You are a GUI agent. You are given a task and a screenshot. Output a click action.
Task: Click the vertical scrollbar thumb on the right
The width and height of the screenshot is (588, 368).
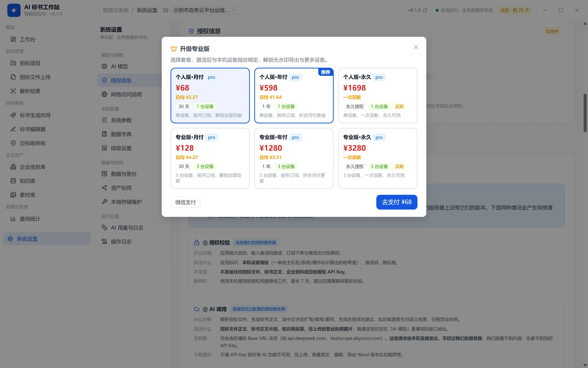pyautogui.click(x=585, y=113)
